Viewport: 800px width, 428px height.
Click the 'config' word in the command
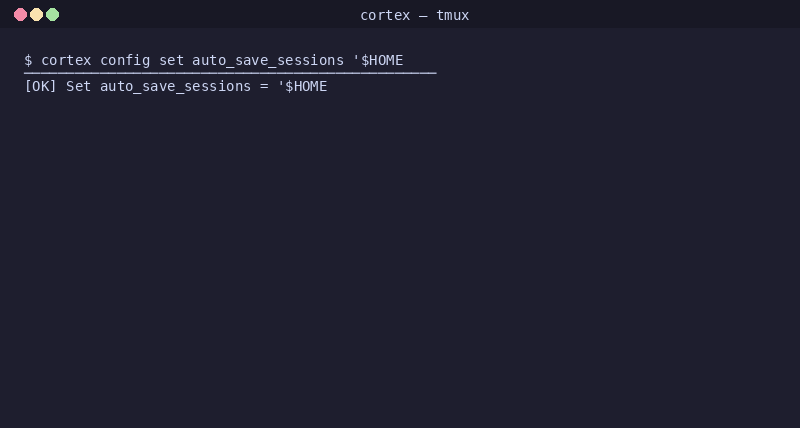coord(125,61)
